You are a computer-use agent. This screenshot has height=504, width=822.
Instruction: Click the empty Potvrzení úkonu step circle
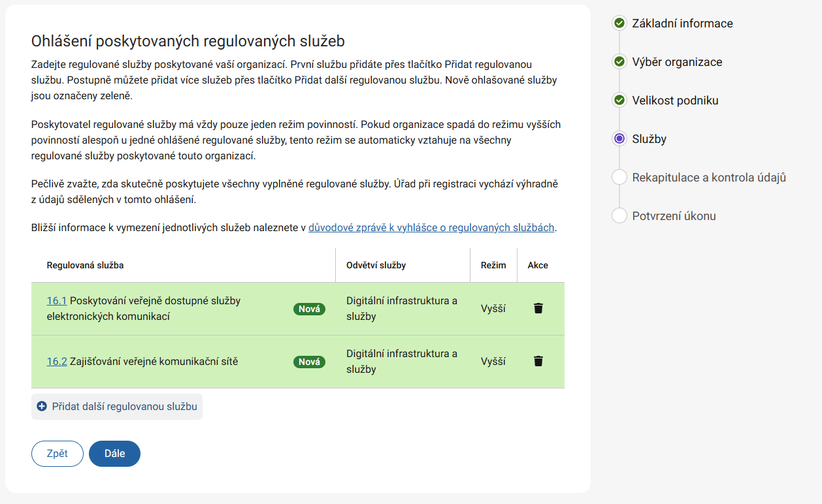tap(619, 216)
